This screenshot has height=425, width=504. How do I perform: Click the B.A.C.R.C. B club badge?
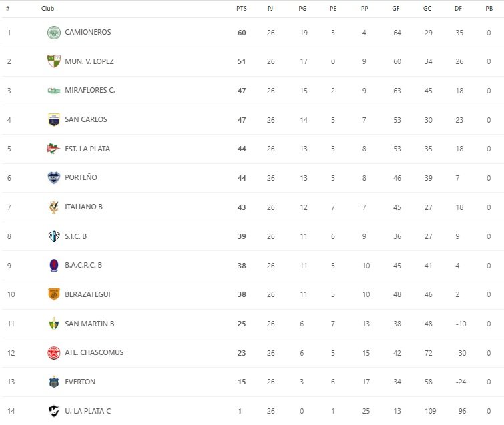click(x=54, y=265)
